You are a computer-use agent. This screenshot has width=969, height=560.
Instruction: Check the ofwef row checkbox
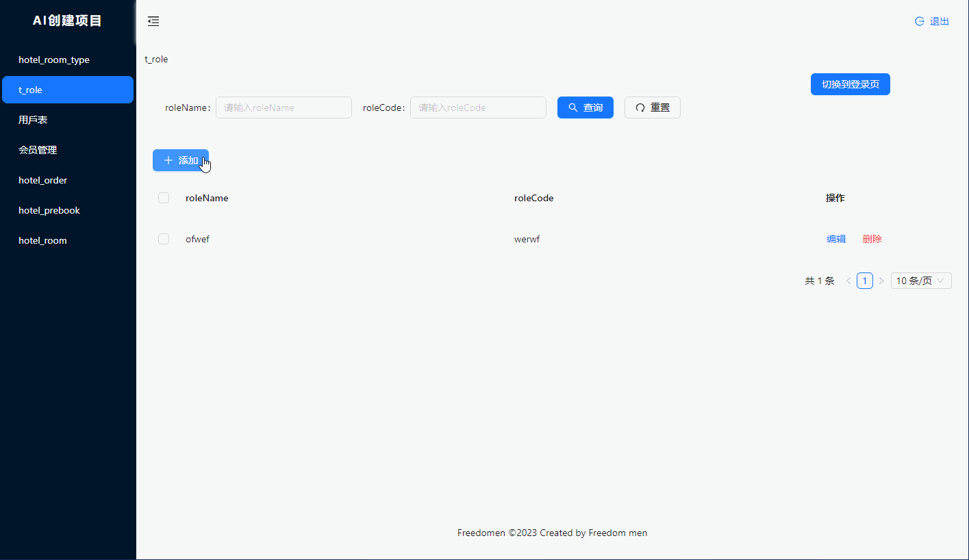pyautogui.click(x=164, y=239)
